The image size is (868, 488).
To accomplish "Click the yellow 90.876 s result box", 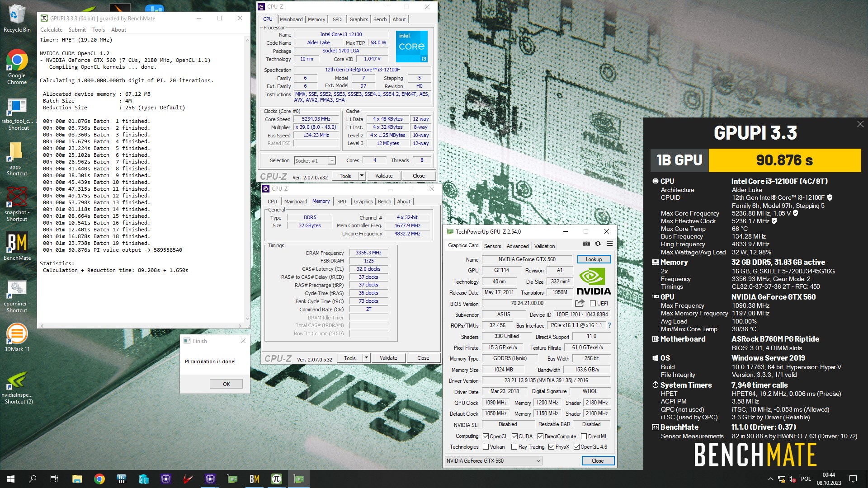I will click(784, 160).
